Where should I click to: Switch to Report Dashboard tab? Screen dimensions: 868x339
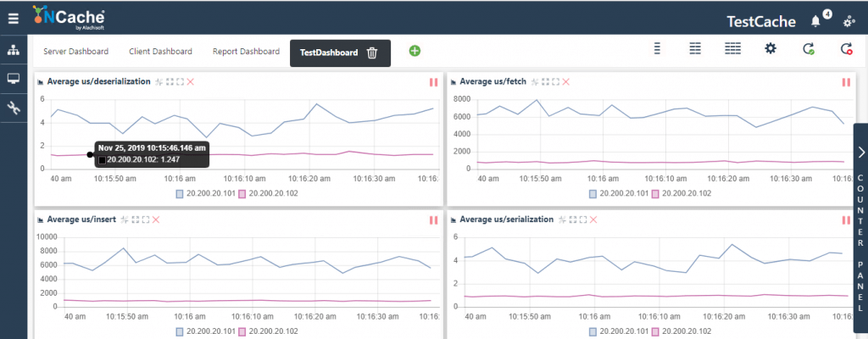coord(246,52)
